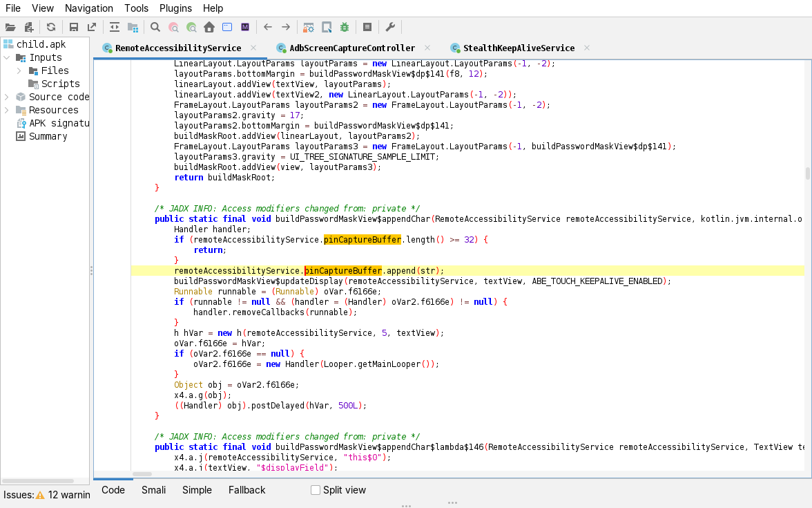Open text search magnifier icon
Image resolution: width=812 pixels, height=508 pixels.
pos(155,27)
